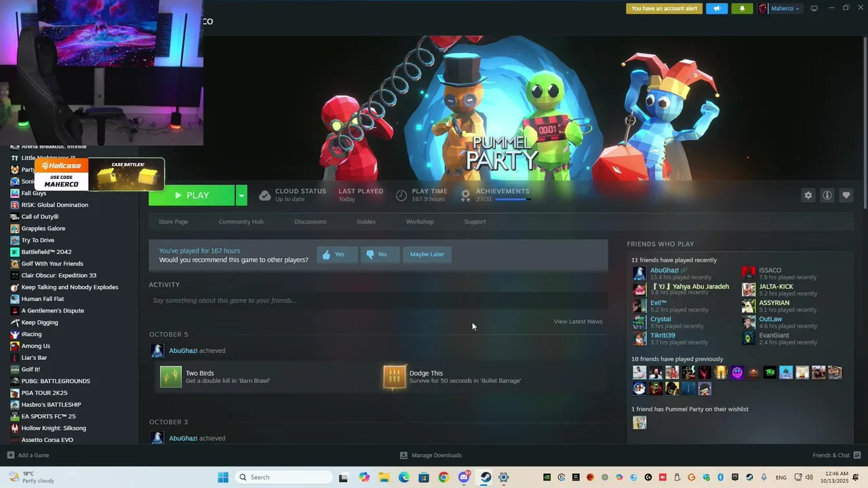Open Microsoft Edge from taskbar
The width and height of the screenshot is (868, 488).
pyautogui.click(x=404, y=477)
